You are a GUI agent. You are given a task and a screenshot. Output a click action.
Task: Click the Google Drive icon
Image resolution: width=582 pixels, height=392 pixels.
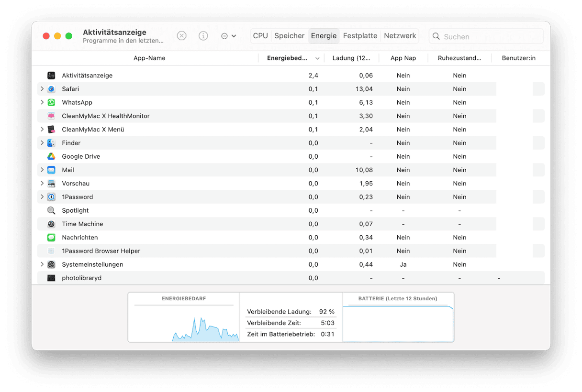pyautogui.click(x=51, y=156)
